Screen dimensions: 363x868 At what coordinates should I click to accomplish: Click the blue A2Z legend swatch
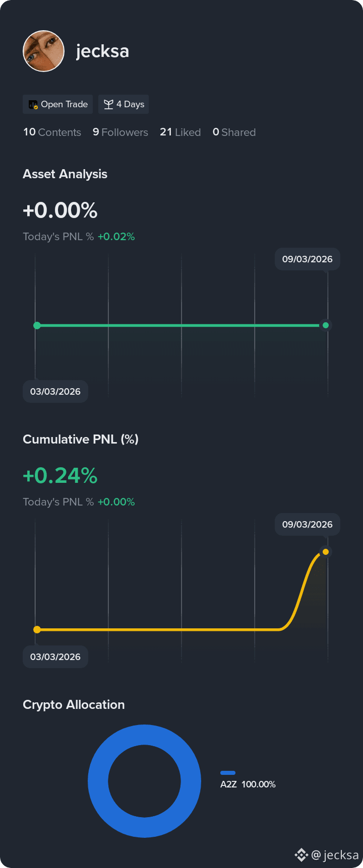pyautogui.click(x=228, y=772)
